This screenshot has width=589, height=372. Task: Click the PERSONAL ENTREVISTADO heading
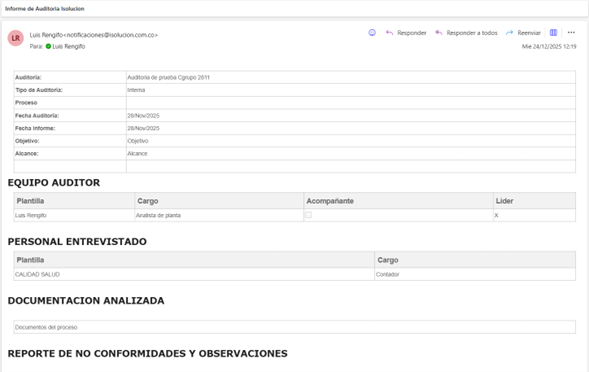[77, 242]
